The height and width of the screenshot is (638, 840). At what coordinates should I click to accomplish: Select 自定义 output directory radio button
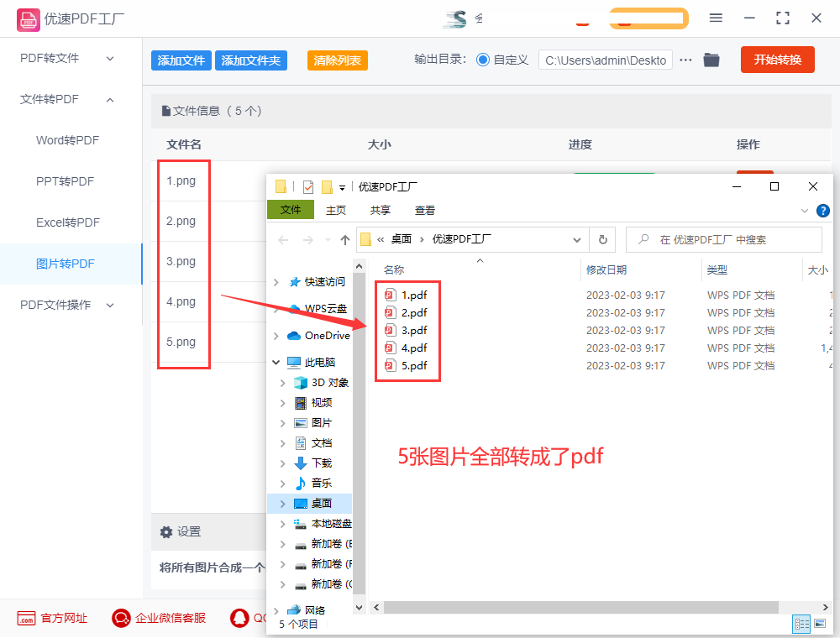pyautogui.click(x=483, y=60)
